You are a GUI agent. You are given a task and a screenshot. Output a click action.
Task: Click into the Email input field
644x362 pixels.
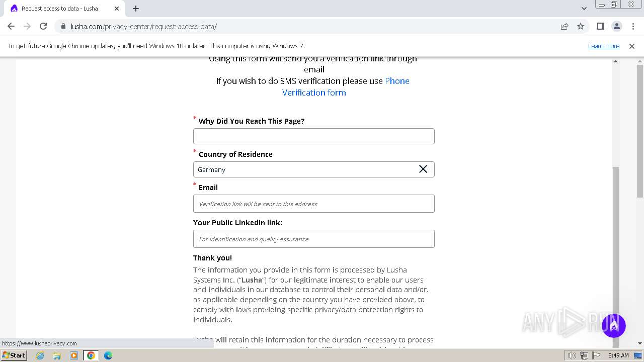[x=314, y=204]
